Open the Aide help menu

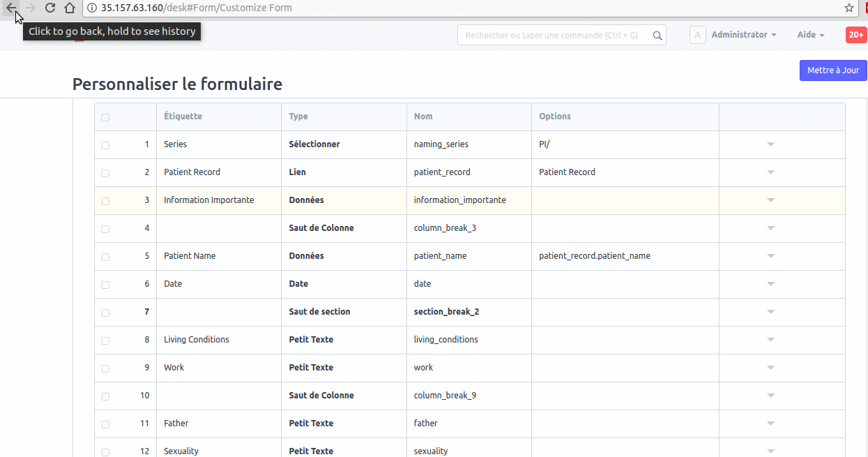[810, 35]
